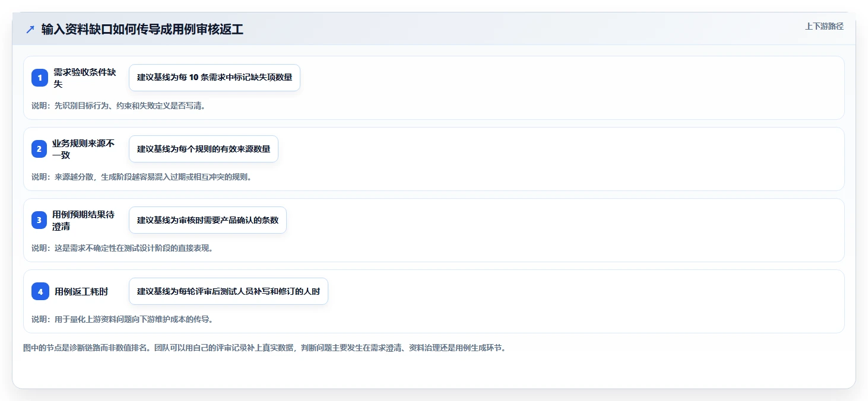
Task: Click the note 这是需求不确定性在测试设计阶段的直接表现
Action: [122, 248]
